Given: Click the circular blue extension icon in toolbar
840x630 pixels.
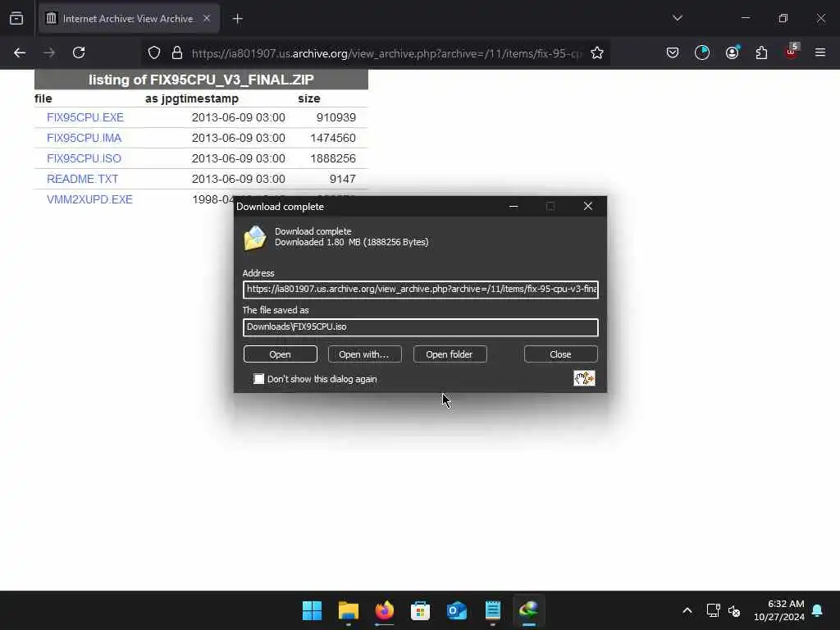Looking at the screenshot, I should (702, 52).
